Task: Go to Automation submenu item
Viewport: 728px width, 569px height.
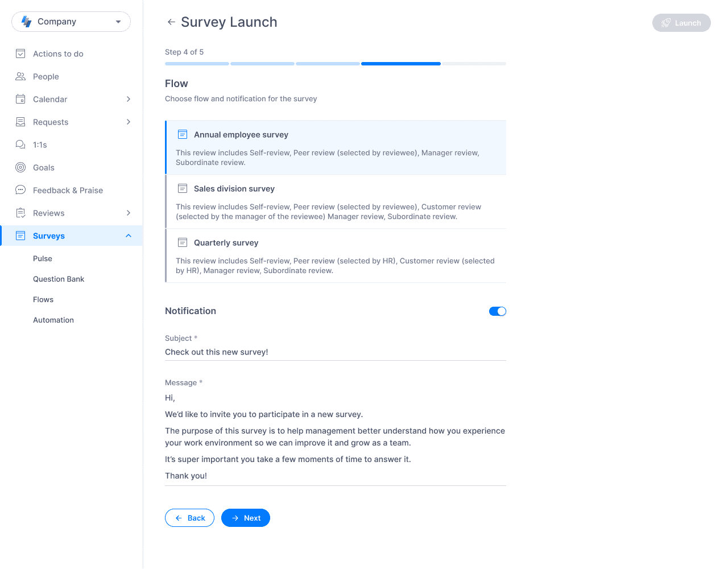Action: [53, 320]
